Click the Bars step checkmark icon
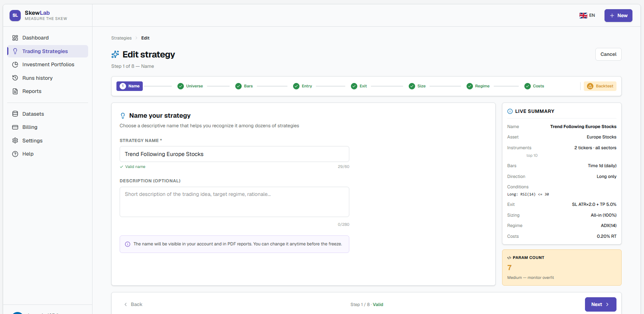This screenshot has height=314, width=644. tap(238, 86)
